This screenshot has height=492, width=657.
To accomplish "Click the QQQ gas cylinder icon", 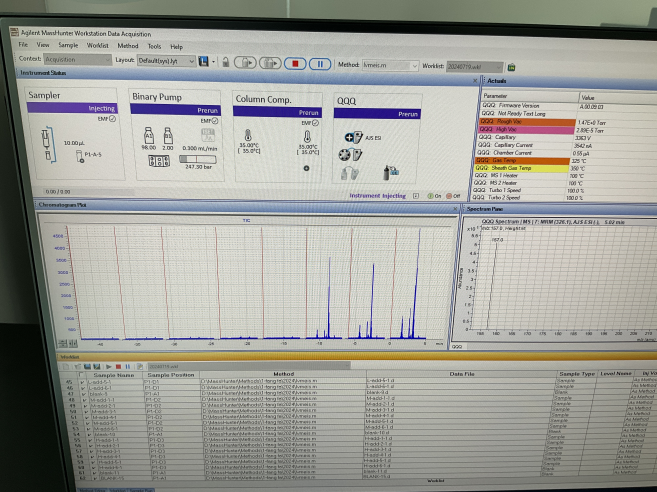I will click(391, 172).
